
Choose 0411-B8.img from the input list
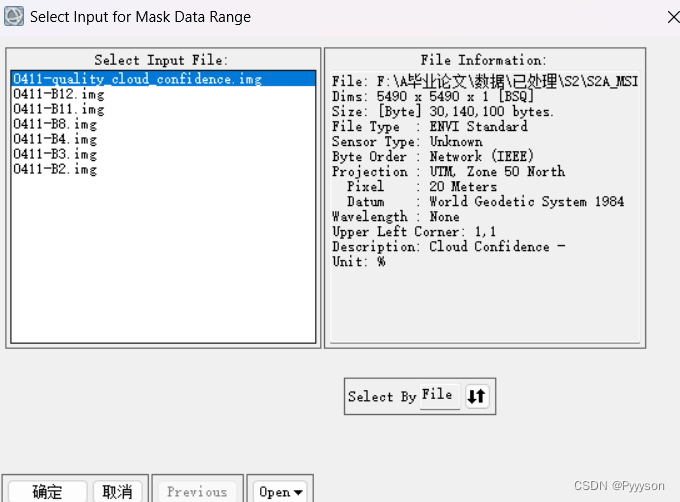(x=55, y=124)
